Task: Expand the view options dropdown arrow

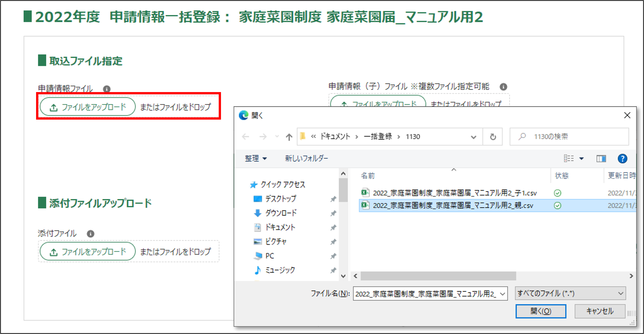Action: 582,159
